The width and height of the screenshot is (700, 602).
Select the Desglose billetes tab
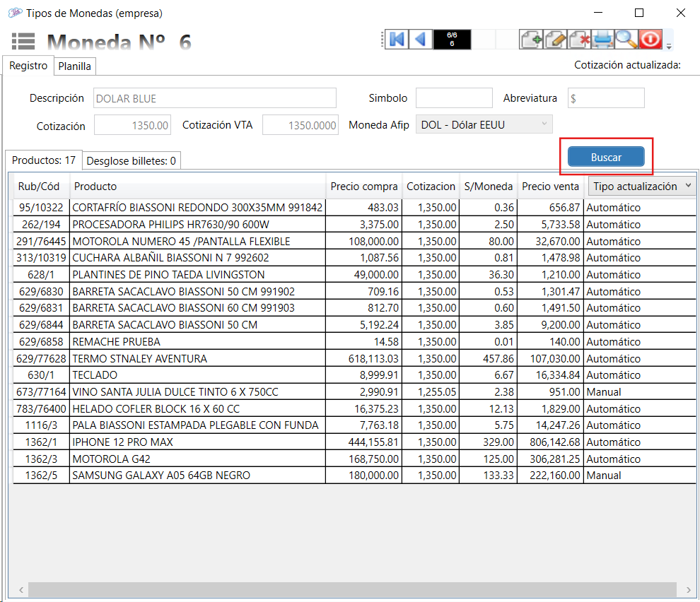pyautogui.click(x=132, y=160)
